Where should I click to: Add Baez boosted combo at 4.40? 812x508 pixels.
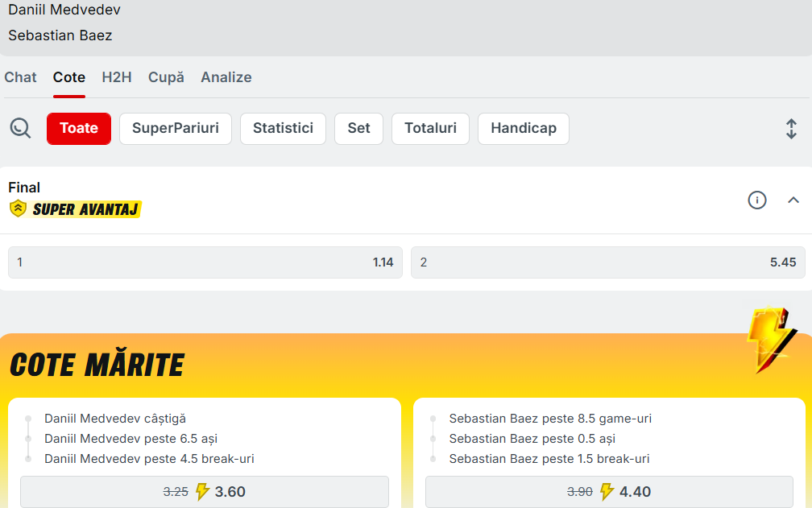(609, 491)
